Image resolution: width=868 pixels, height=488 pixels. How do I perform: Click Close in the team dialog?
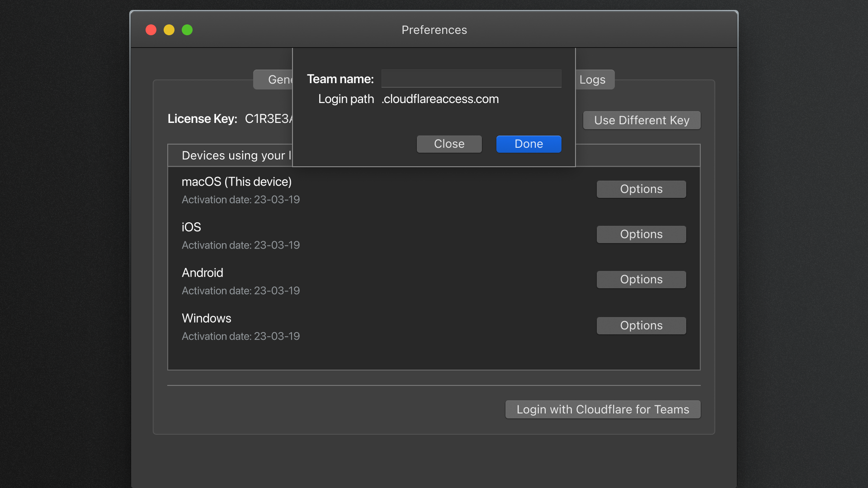tap(449, 144)
